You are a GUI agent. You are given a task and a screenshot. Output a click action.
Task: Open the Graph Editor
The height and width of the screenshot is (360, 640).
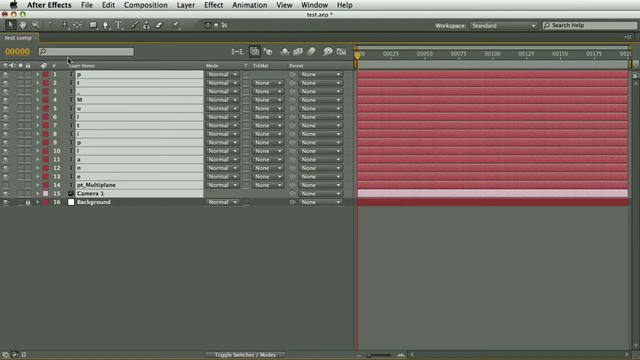pyautogui.click(x=341, y=51)
